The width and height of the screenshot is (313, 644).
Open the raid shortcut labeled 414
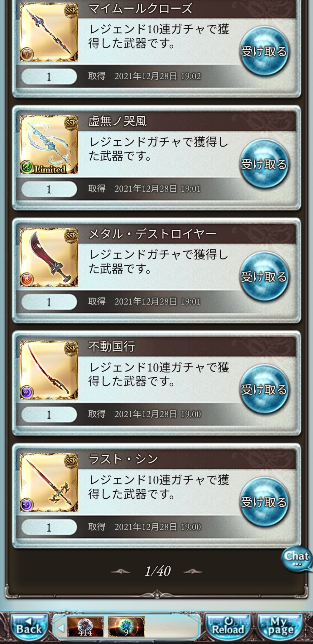85,627
